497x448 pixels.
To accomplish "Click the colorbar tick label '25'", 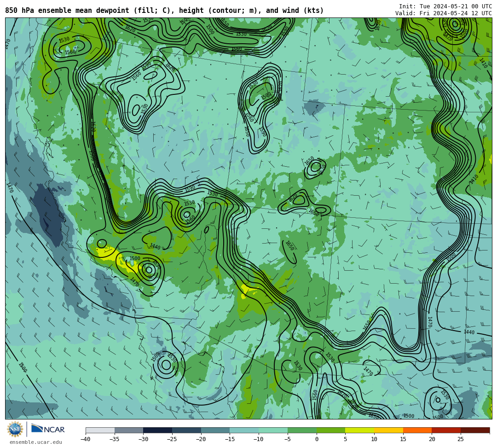I will pos(461,439).
